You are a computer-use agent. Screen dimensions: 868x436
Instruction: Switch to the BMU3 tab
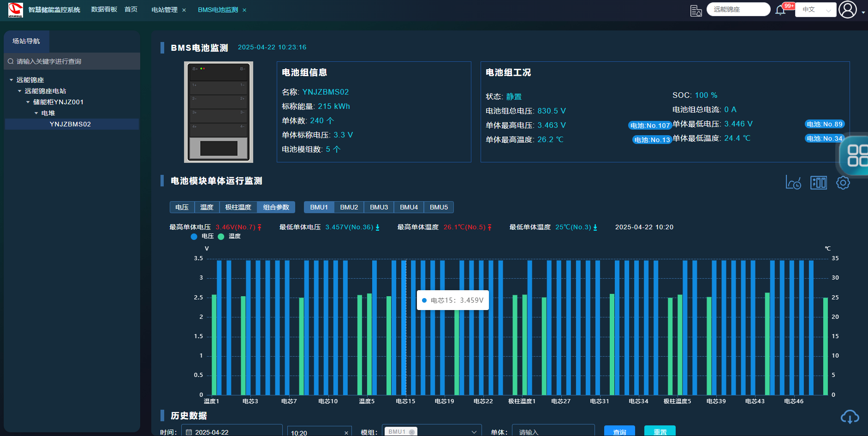(379, 207)
